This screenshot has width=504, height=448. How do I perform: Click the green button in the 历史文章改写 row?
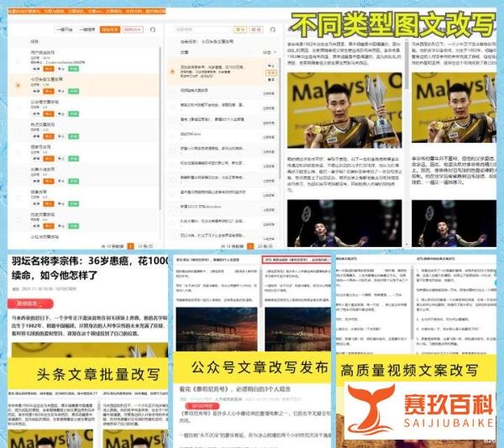pyautogui.click(x=74, y=226)
